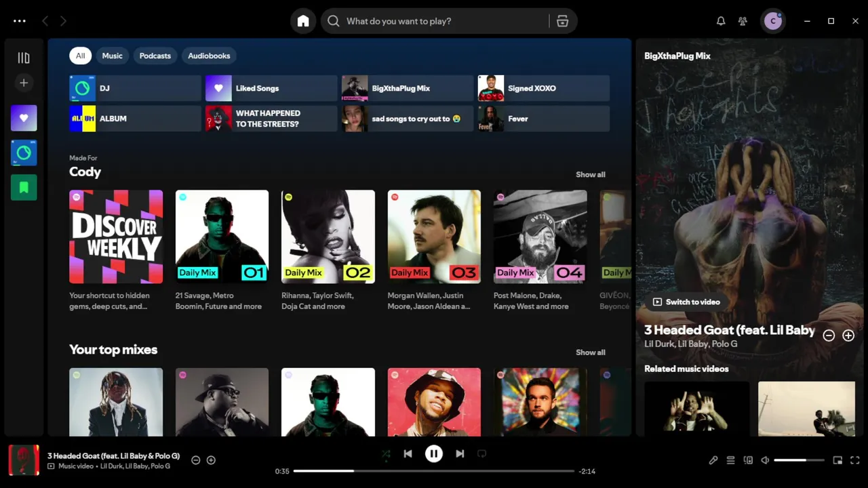Open BigXthaPlug Mix panel title
Image resolution: width=868 pixels, height=488 pixels.
(x=677, y=56)
